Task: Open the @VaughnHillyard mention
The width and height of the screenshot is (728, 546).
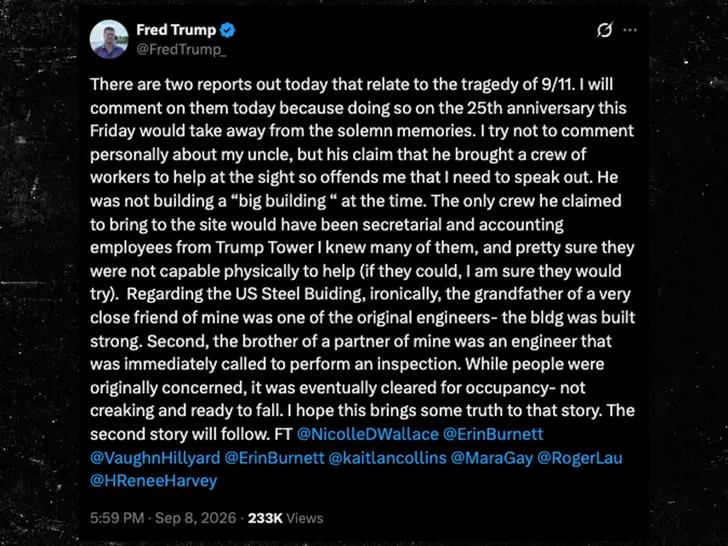Action: tap(155, 458)
